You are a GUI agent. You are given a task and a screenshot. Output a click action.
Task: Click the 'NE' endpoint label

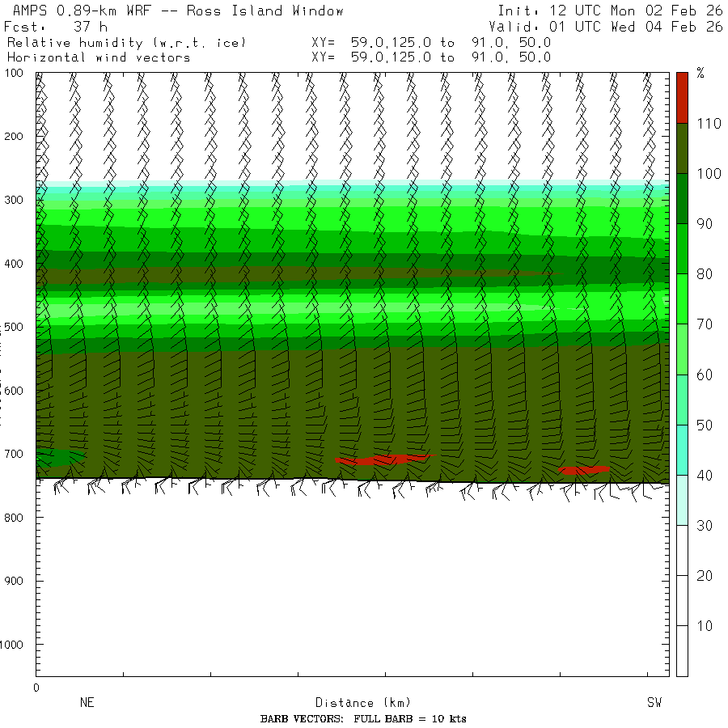point(87,702)
